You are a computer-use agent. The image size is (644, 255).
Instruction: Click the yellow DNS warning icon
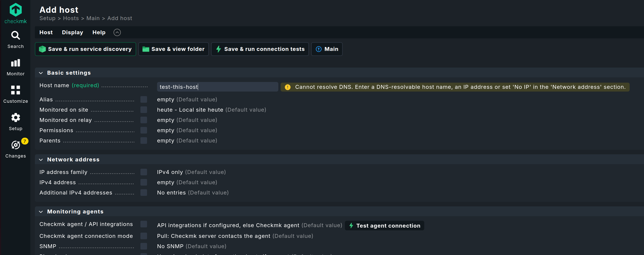(287, 87)
